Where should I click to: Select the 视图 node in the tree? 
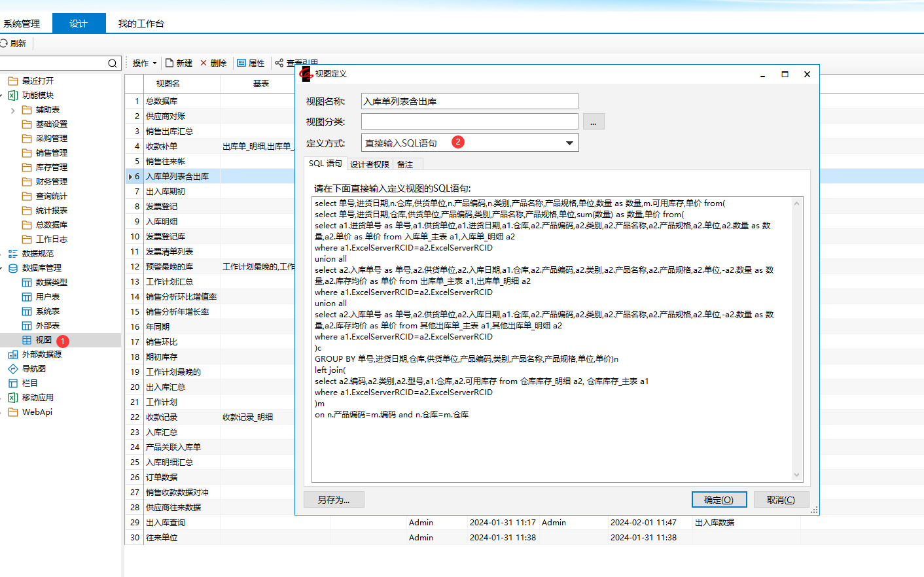click(43, 340)
